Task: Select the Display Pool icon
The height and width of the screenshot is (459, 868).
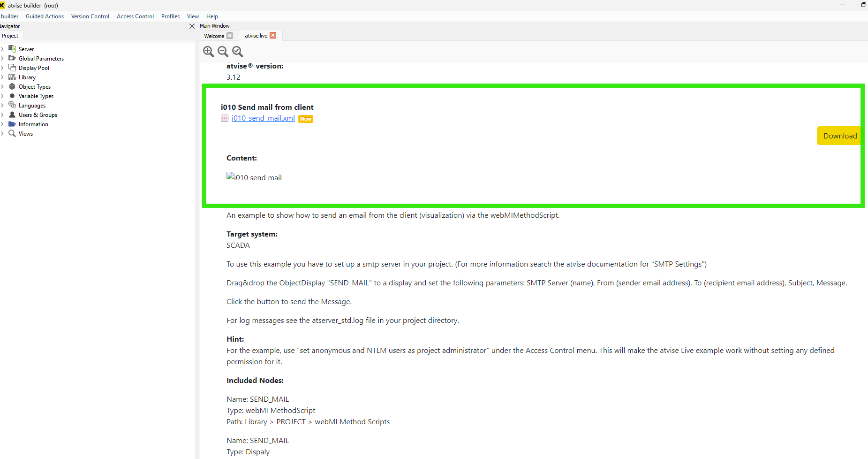Action: coord(12,68)
